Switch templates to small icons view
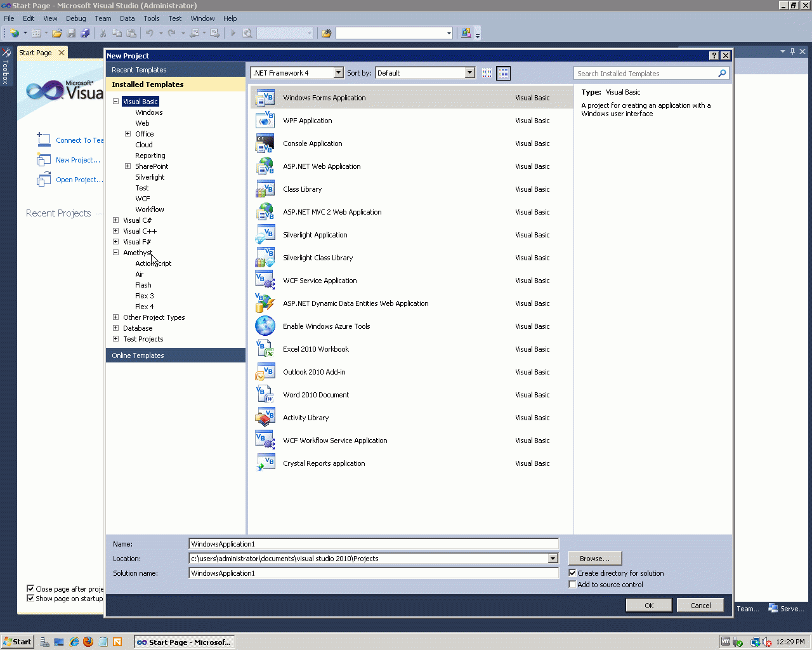This screenshot has height=650, width=812. (487, 73)
